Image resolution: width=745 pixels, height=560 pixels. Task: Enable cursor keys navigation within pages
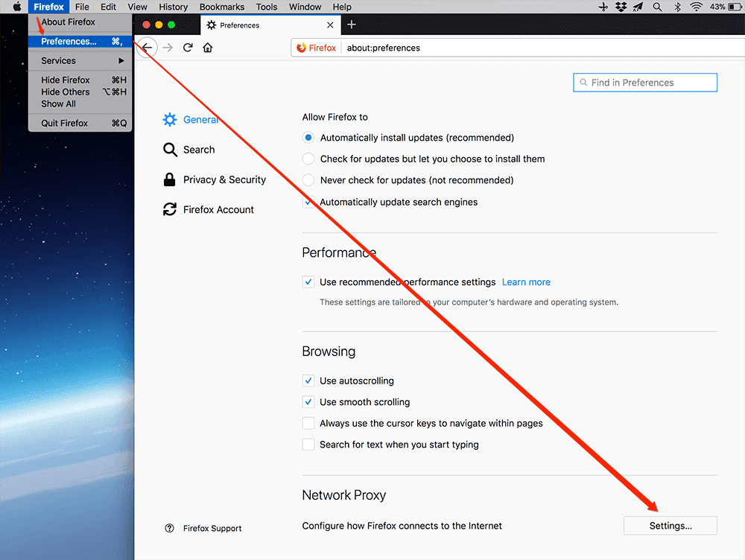[308, 423]
